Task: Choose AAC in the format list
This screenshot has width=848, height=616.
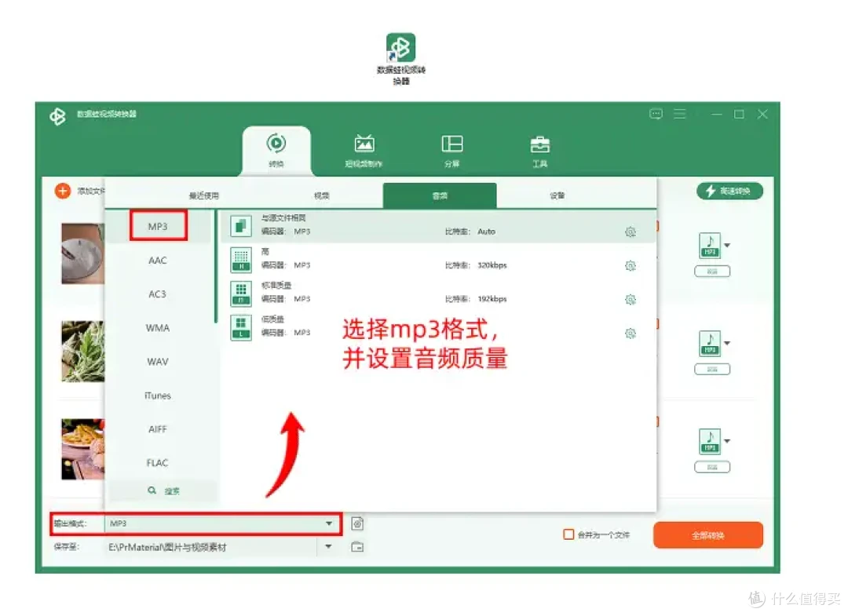Action: 158,261
